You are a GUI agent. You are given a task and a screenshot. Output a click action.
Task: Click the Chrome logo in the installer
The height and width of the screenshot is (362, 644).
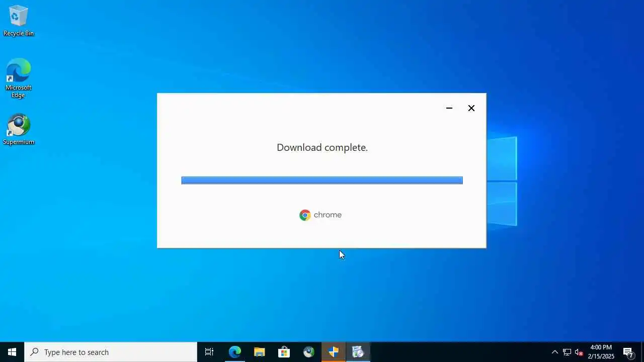tap(305, 215)
